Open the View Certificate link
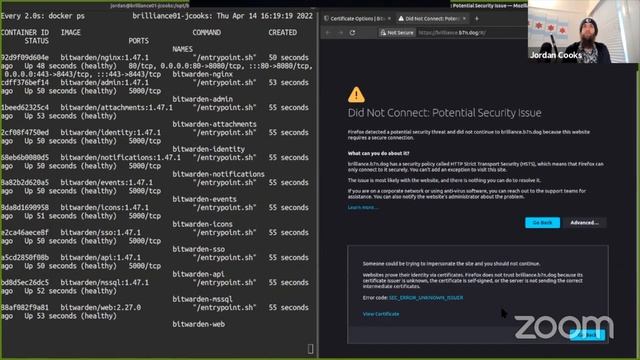The height and width of the screenshot is (360, 640). [381, 314]
